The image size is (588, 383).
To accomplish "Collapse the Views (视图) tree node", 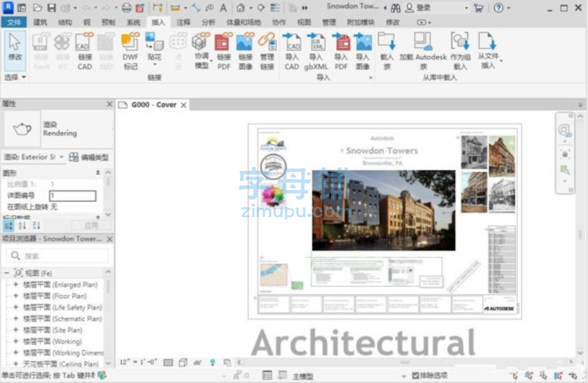I will tap(7, 273).
